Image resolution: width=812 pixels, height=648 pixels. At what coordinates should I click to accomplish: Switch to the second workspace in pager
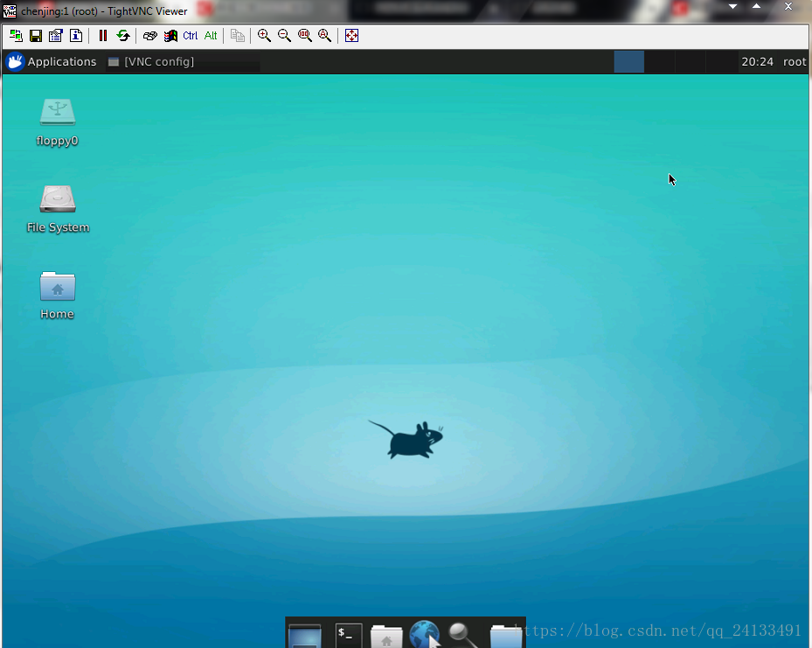660,61
